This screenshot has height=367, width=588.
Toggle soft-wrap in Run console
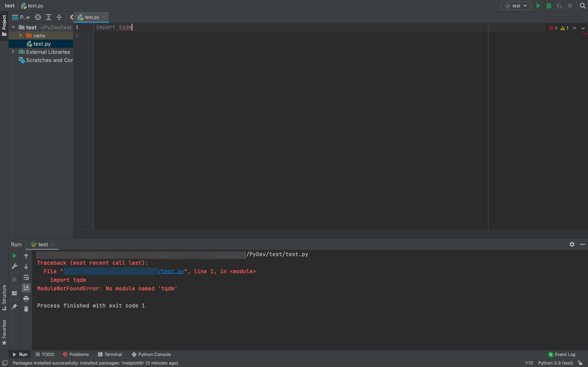point(26,277)
